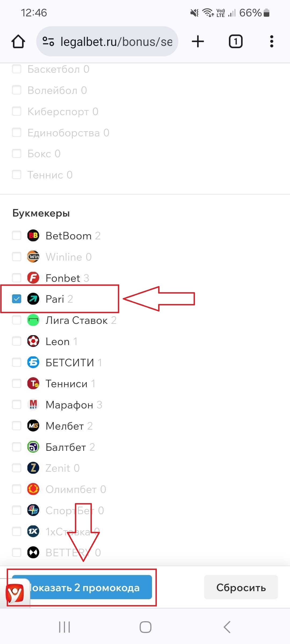Tap the site settings icon in address bar
The height and width of the screenshot is (644, 290).
pyautogui.click(x=48, y=42)
